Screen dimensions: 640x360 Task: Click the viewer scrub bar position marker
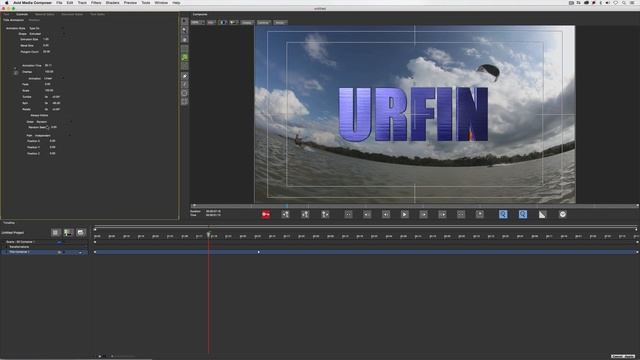(x=287, y=206)
